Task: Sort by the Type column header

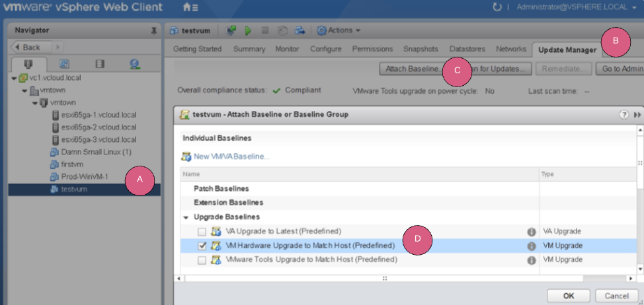Action: 588,174
